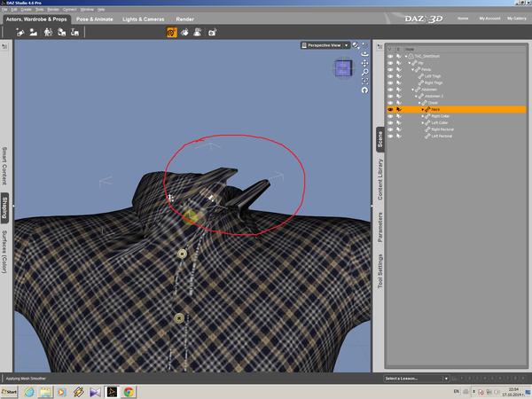Open the Lights & Cameras tab
532x399 pixels.
pyautogui.click(x=143, y=20)
